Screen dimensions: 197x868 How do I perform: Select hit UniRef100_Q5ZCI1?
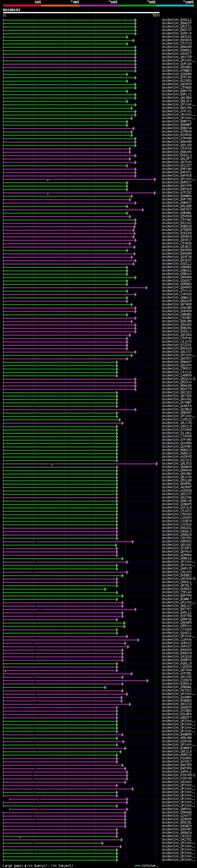click(x=177, y=26)
